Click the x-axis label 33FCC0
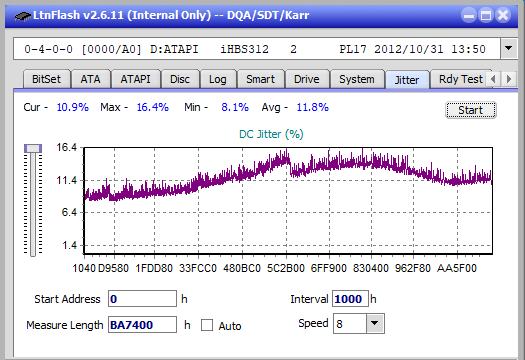Viewport: 525px width, 360px height. pos(198,268)
